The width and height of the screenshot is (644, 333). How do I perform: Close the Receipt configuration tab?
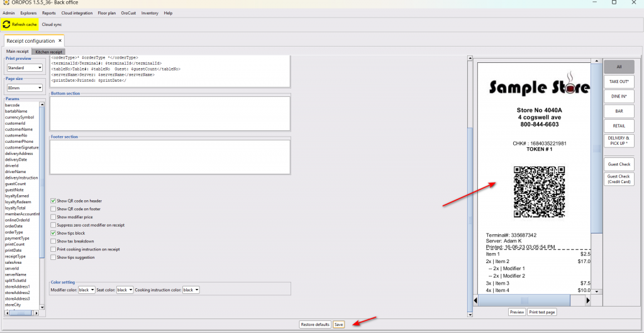click(x=60, y=41)
